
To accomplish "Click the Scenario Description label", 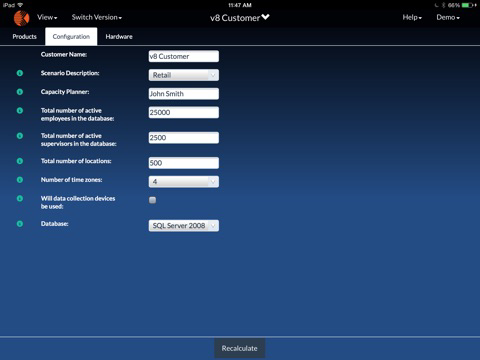I will 70,73.
